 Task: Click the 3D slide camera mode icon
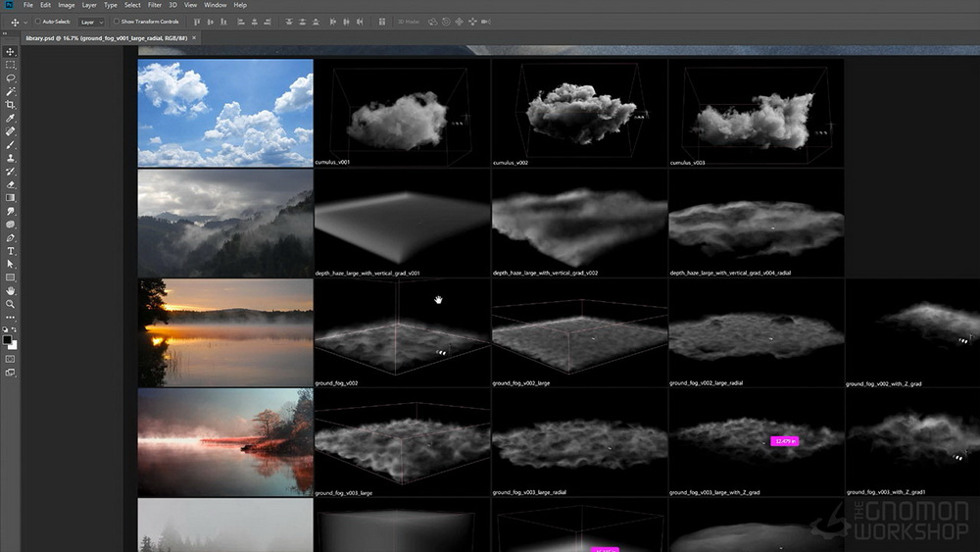(472, 22)
